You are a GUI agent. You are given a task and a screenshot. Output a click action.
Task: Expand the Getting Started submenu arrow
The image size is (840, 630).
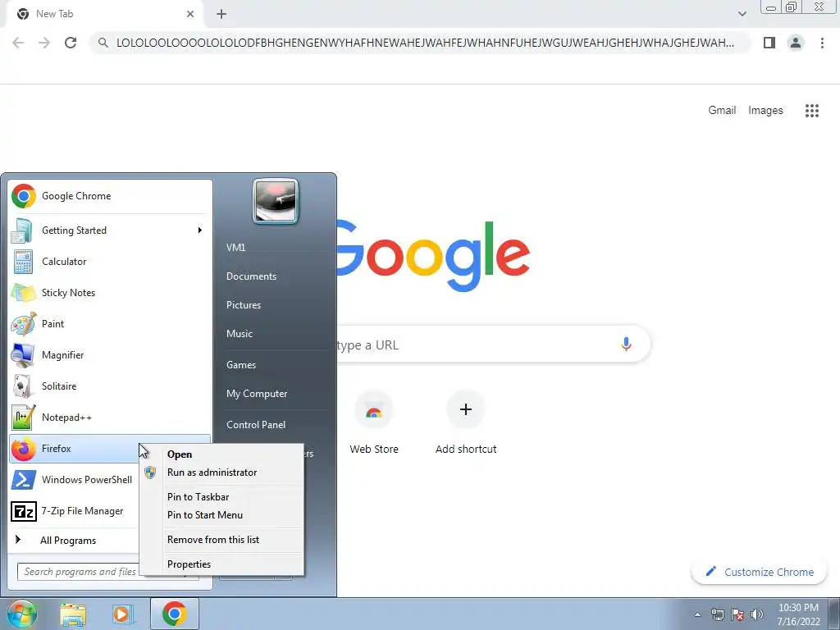click(x=200, y=231)
